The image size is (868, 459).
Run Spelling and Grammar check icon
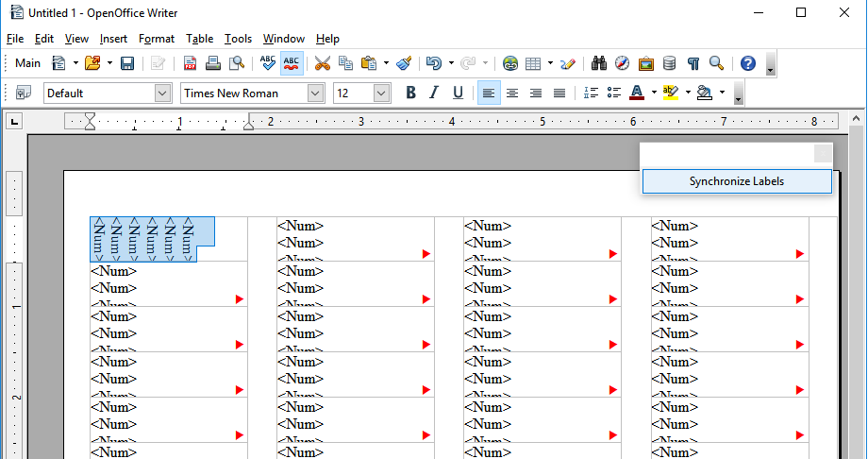click(x=268, y=63)
